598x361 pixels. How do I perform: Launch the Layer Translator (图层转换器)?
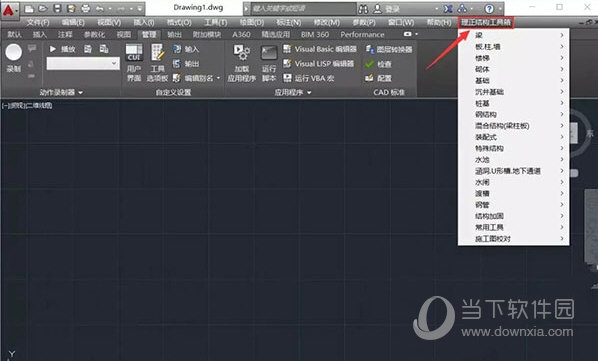tap(389, 49)
